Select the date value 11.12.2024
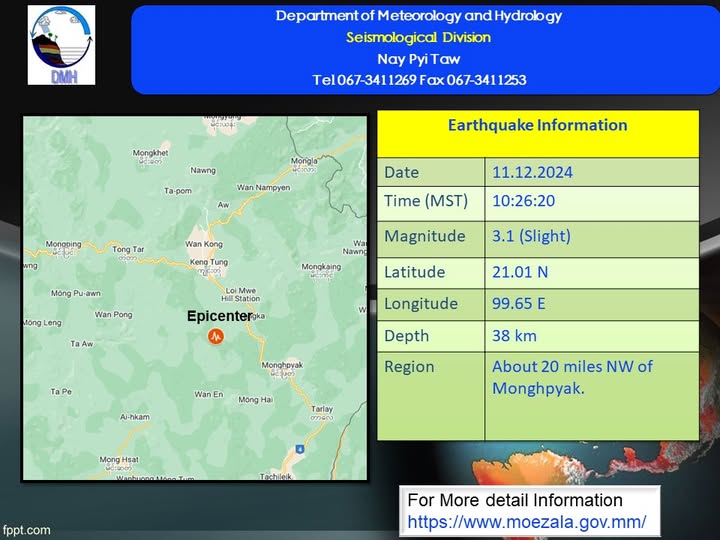The width and height of the screenshot is (720, 540). click(533, 172)
